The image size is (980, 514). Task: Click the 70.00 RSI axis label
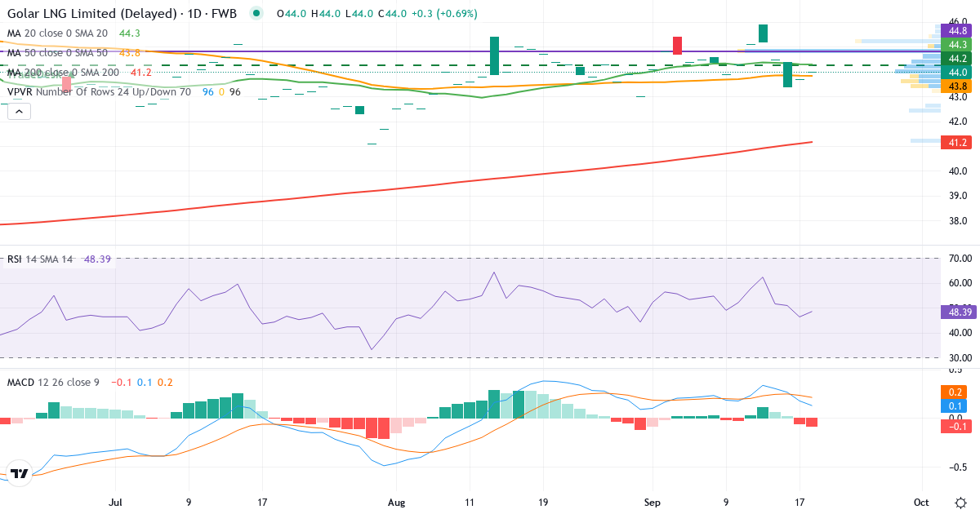tap(959, 259)
